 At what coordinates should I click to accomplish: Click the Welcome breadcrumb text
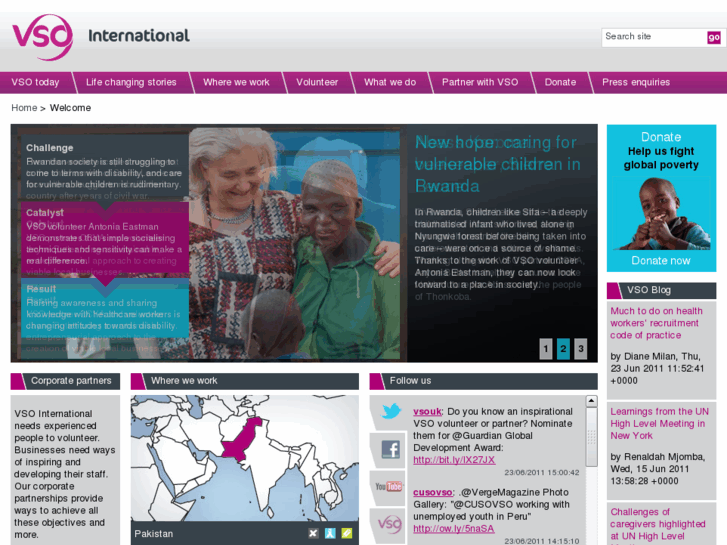70,108
